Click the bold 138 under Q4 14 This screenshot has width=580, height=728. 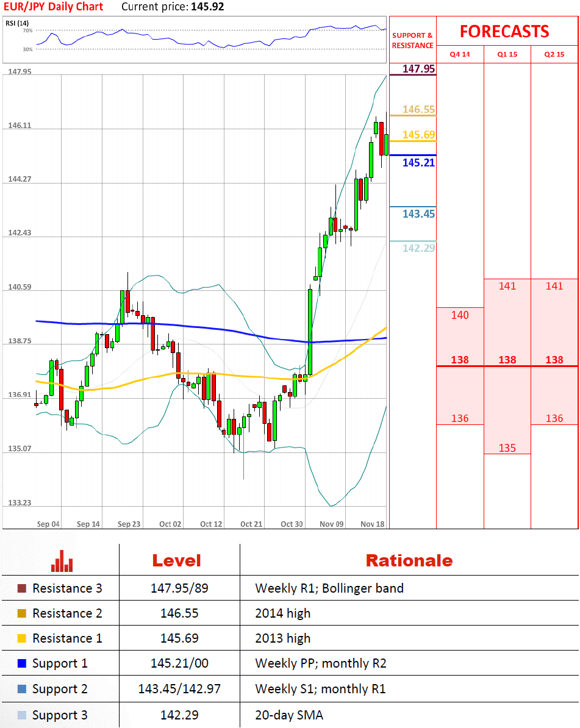click(x=460, y=360)
